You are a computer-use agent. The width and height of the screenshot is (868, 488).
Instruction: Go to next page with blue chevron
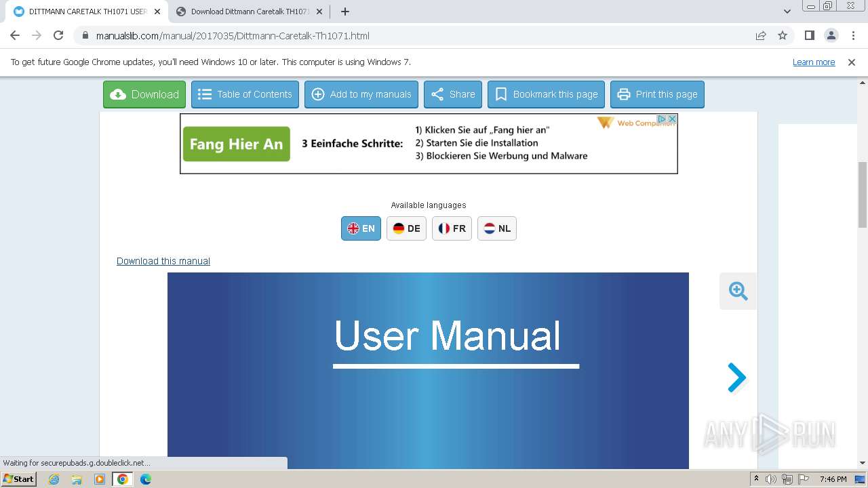click(x=736, y=378)
